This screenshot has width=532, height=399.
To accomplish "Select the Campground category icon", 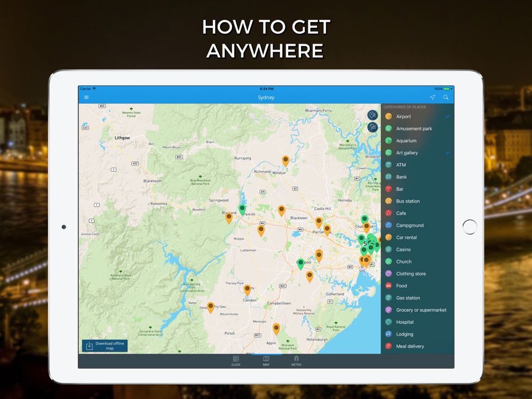I will click(389, 225).
